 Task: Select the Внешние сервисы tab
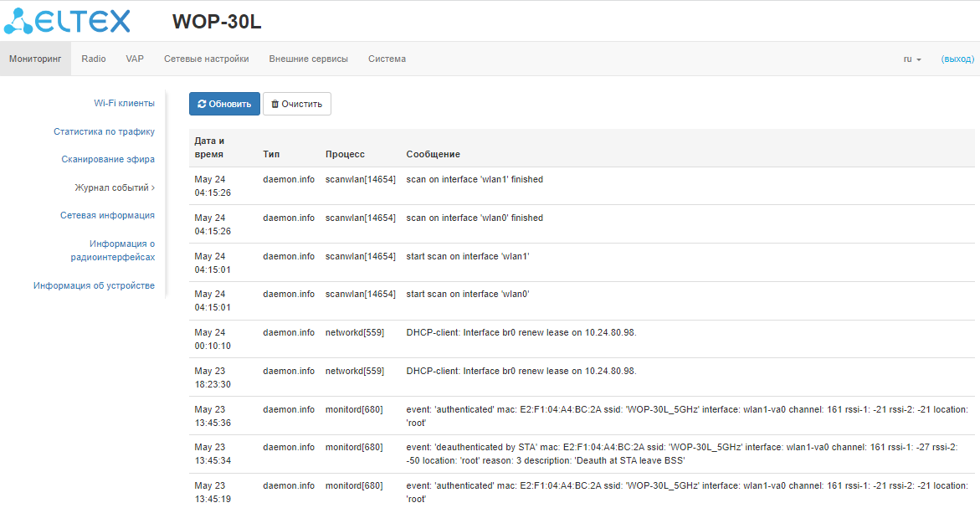pos(308,59)
